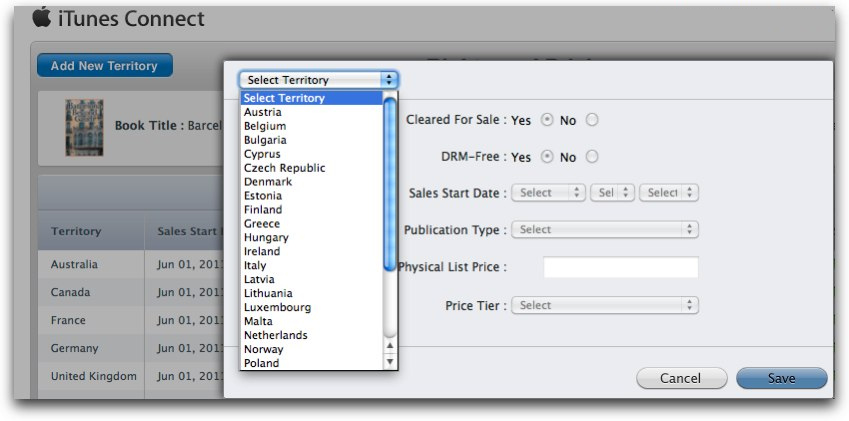Image resolution: width=849 pixels, height=421 pixels.
Task: Pick Greece in the territory list
Action: 312,223
